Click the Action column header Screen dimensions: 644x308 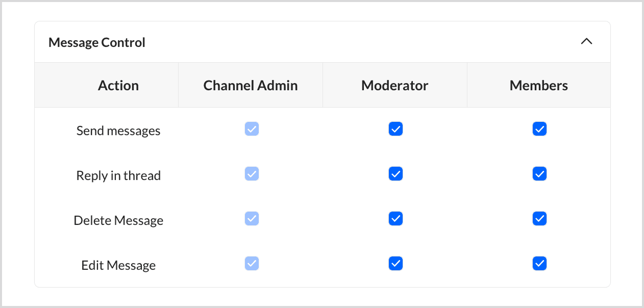coord(118,85)
